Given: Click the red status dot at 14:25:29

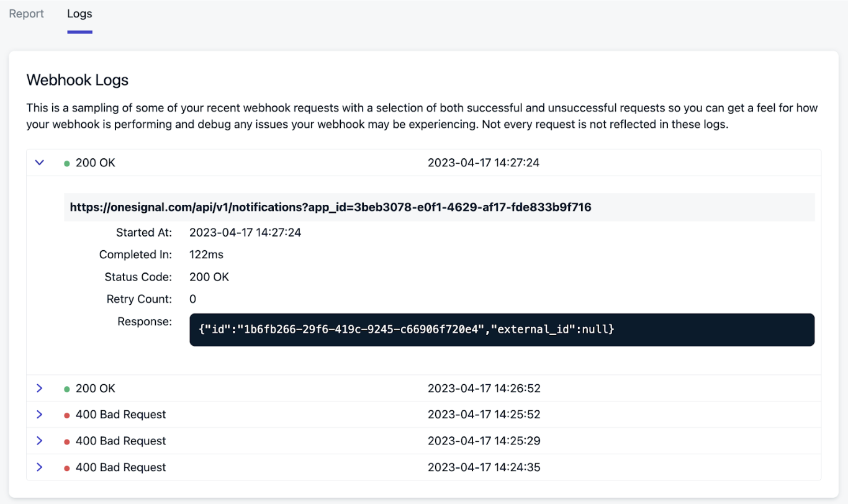Looking at the screenshot, I should 67,442.
